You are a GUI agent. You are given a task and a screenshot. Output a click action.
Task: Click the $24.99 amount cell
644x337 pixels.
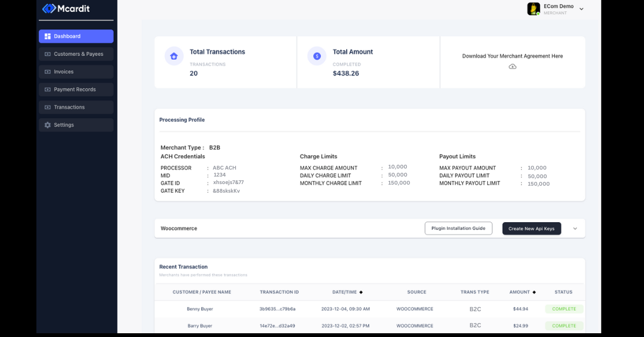pos(521,326)
